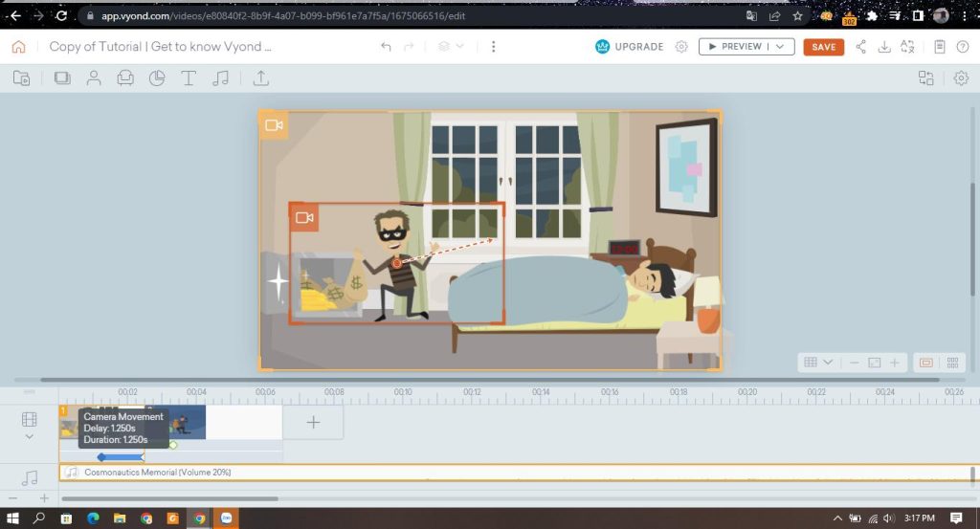
Task: Open the Audio library icon
Action: [220, 78]
